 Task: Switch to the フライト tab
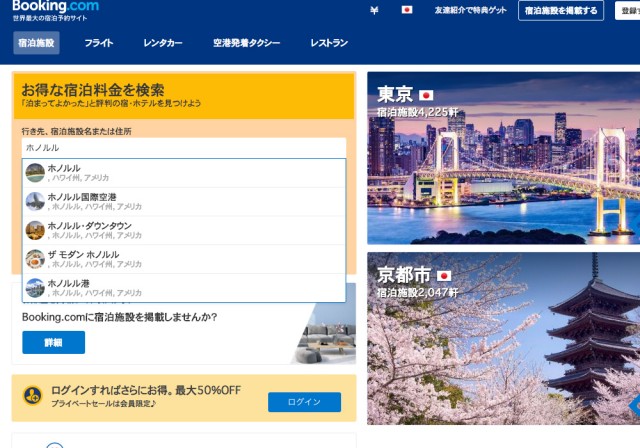pyautogui.click(x=99, y=43)
